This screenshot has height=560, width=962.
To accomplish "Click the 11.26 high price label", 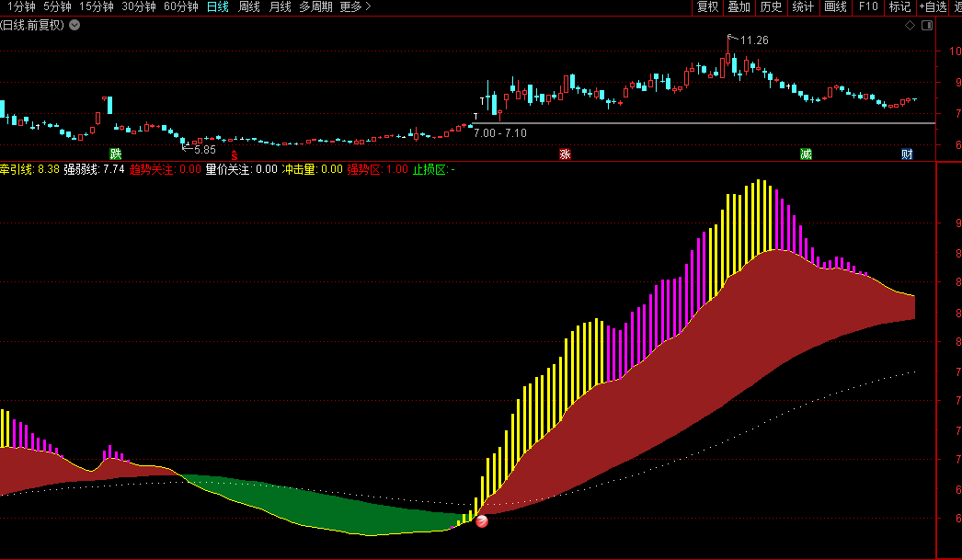I will pos(753,40).
